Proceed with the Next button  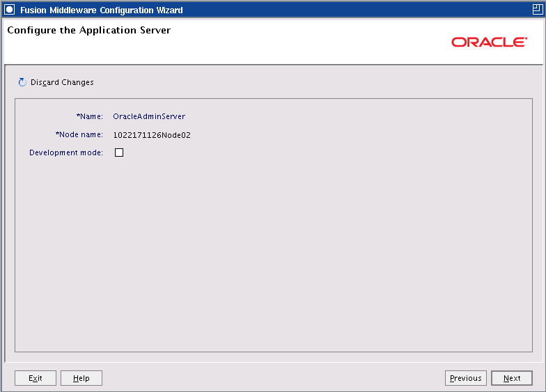click(512, 378)
